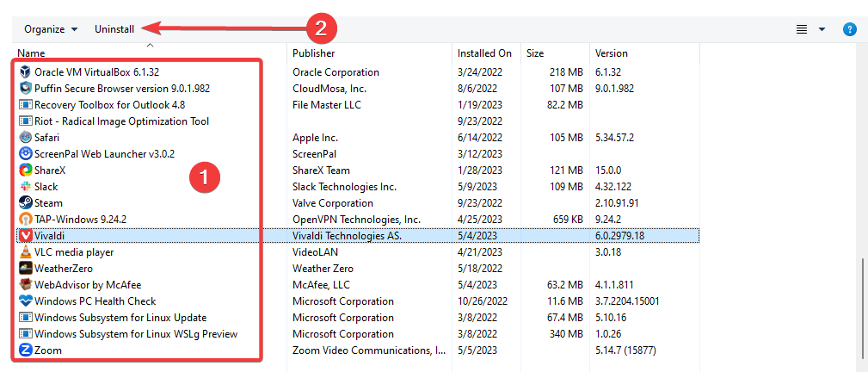Click the Steam icon in list
868x372 pixels.
tap(26, 203)
